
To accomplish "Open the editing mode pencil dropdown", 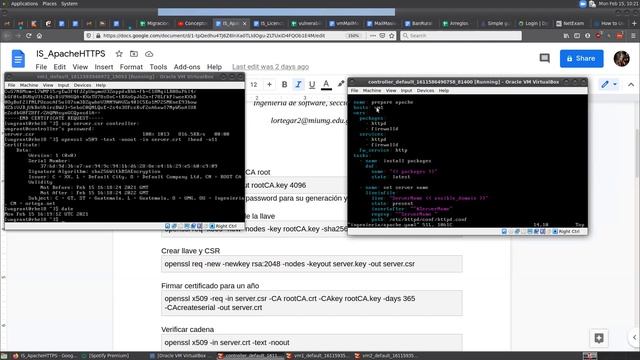I will (609, 84).
